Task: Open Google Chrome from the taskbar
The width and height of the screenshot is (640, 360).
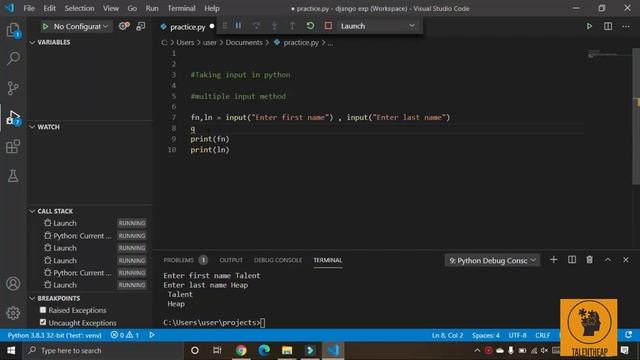Action: [x=241, y=351]
